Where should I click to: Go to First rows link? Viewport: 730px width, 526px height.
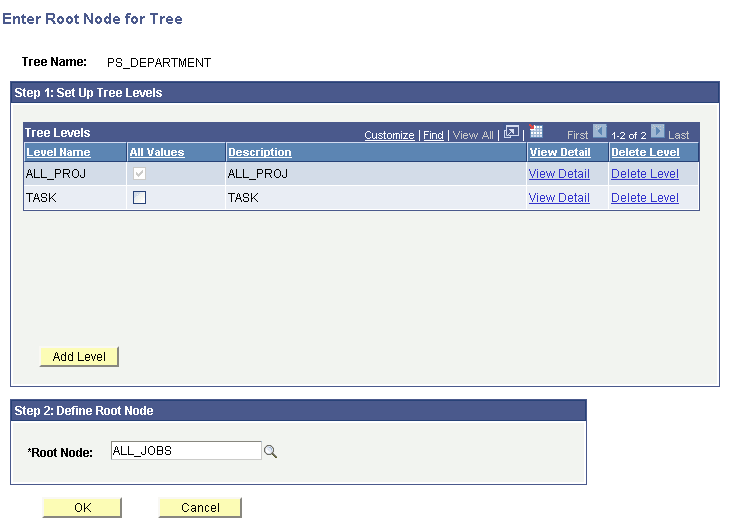pos(577,135)
